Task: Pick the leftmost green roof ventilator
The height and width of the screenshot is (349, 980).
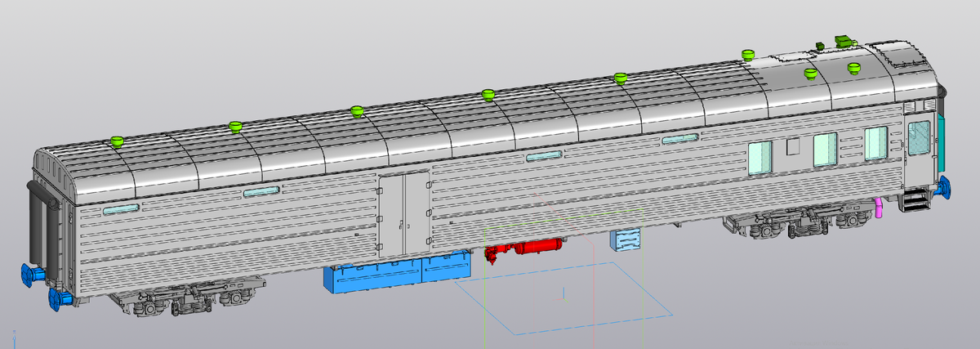Action: pyautogui.click(x=117, y=141)
